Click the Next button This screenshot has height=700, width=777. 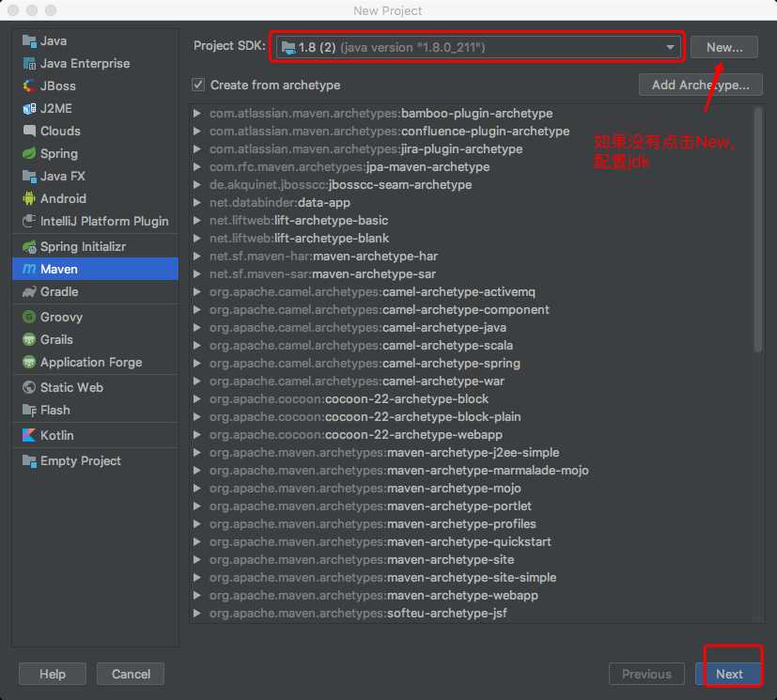click(729, 675)
